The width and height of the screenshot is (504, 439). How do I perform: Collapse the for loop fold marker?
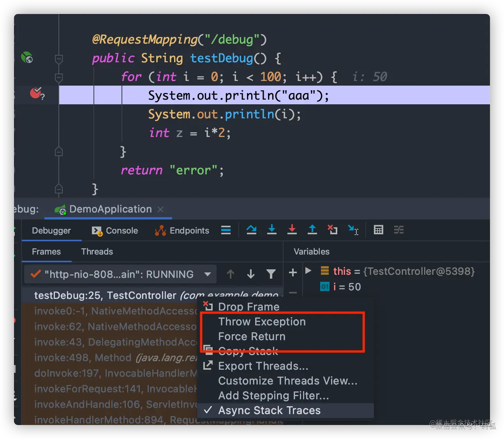59,77
